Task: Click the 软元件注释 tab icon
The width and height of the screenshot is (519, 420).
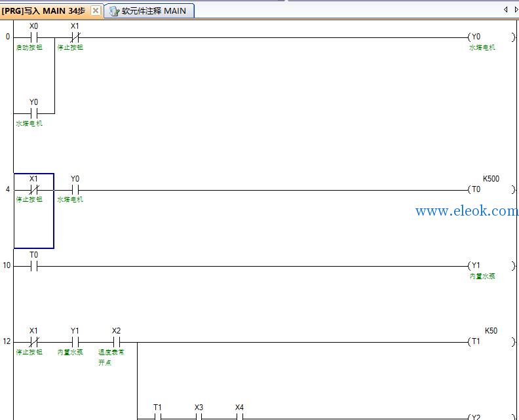Action: coord(114,11)
